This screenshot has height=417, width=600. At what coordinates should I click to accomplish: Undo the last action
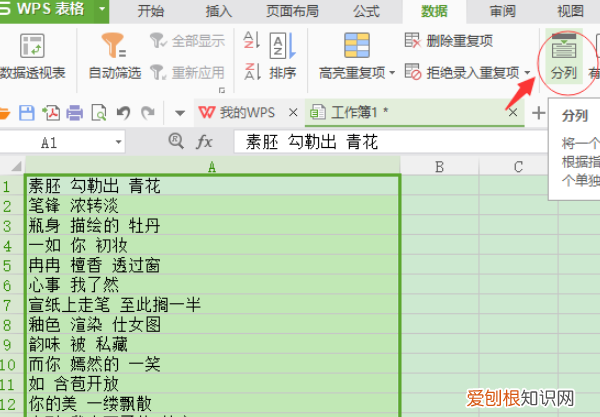(x=123, y=113)
